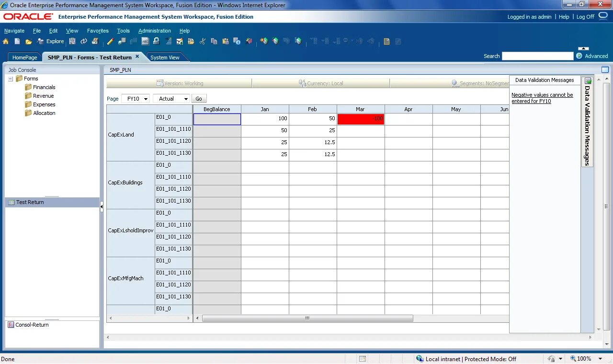Collapse the Forms tree node
Viewport: 613px width, 364px height.
[11, 79]
